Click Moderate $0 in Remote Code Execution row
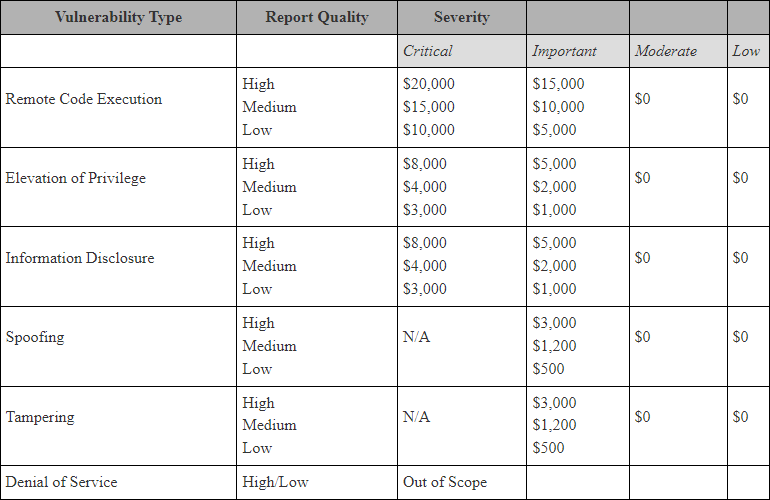Image resolution: width=770 pixels, height=500 pixels. click(642, 99)
